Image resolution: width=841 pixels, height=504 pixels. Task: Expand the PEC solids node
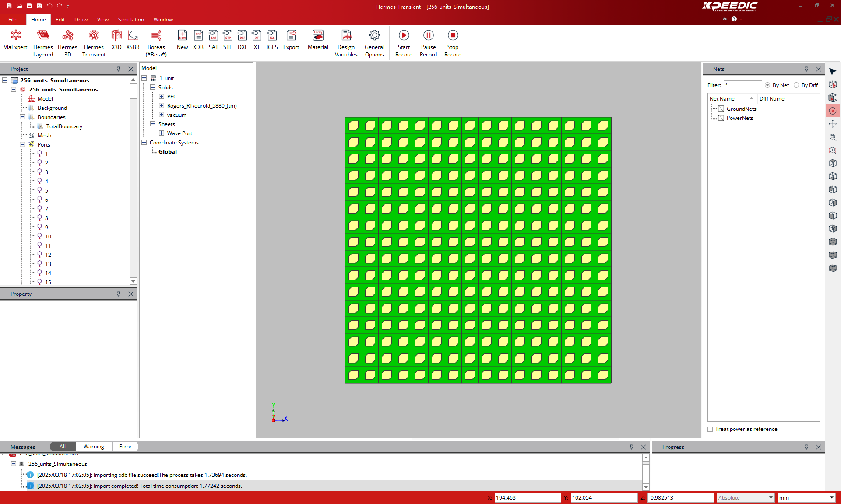162,96
